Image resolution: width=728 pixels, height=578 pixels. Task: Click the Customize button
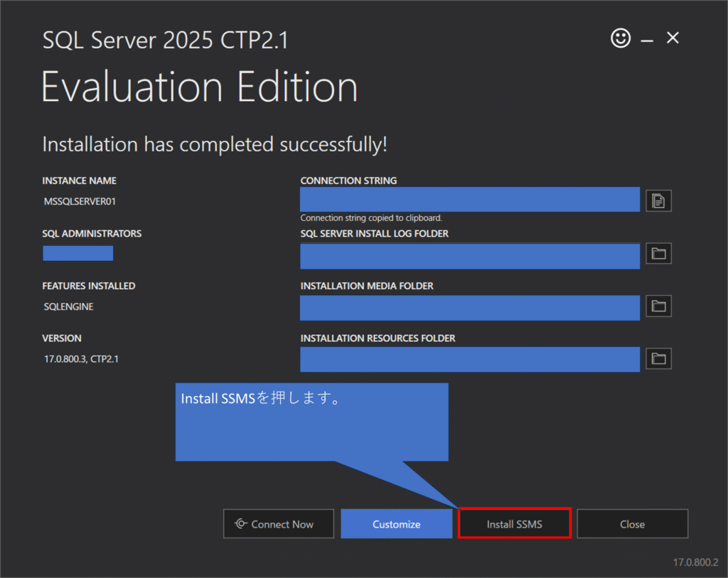coord(397,524)
